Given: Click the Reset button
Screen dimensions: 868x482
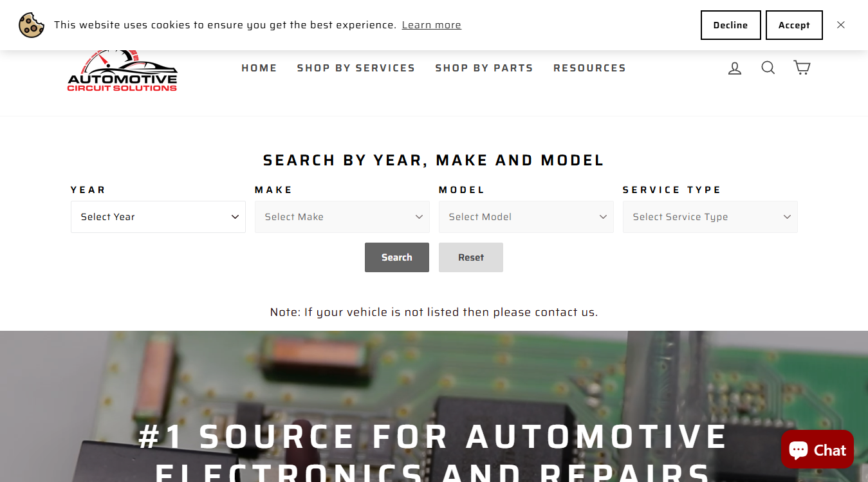Looking at the screenshot, I should 471,257.
